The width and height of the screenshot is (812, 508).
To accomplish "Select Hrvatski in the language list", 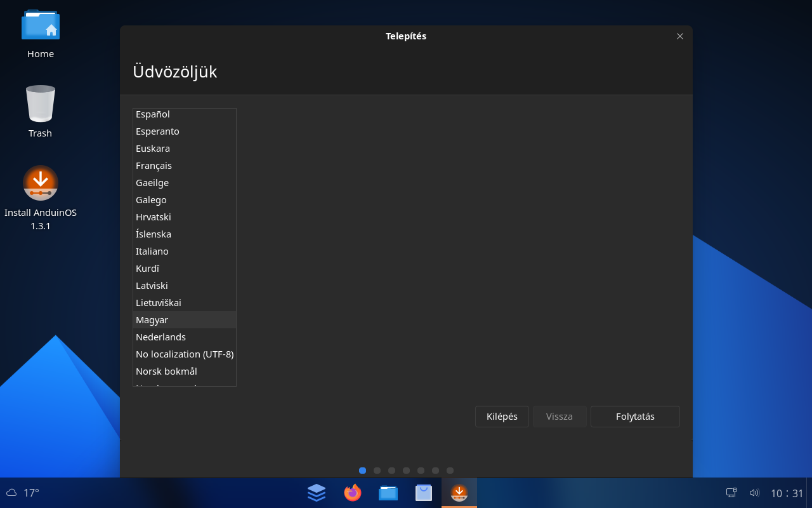I will pos(185,217).
